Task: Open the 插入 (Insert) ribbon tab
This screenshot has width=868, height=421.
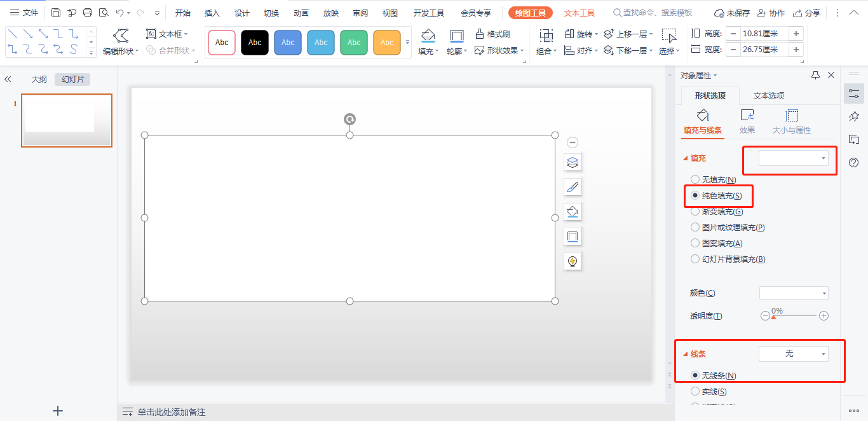Action: [x=212, y=13]
